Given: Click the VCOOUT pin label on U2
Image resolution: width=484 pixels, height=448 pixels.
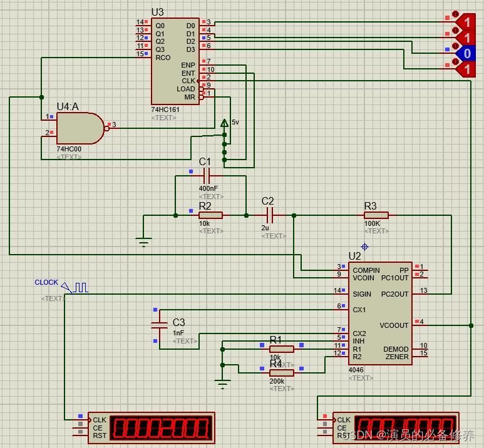Looking at the screenshot, I should click(x=394, y=325).
